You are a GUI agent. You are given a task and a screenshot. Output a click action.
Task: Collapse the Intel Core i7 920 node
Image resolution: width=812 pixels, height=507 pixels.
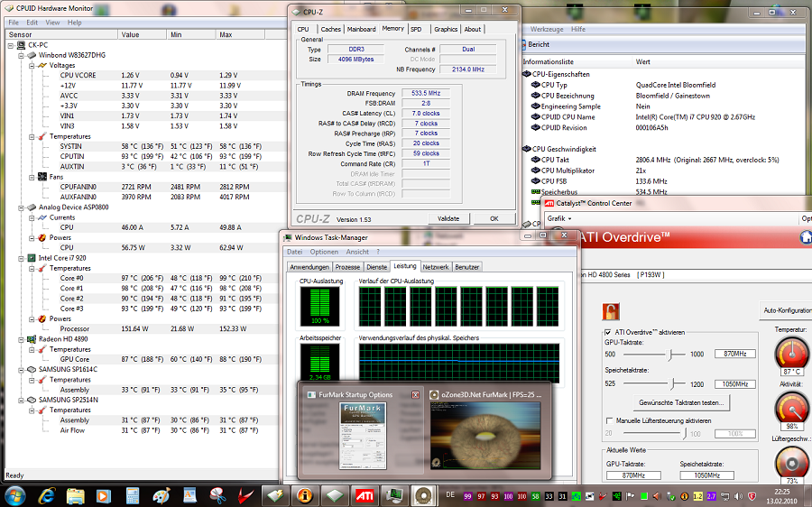pos(22,258)
